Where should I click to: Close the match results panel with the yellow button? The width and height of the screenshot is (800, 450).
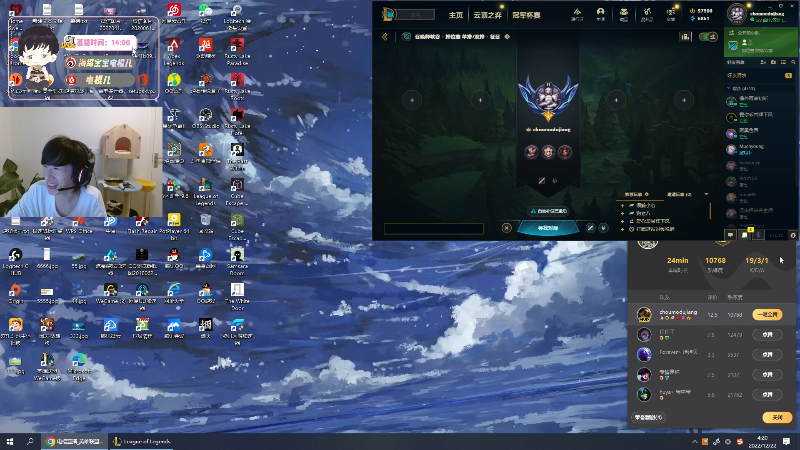click(x=777, y=417)
